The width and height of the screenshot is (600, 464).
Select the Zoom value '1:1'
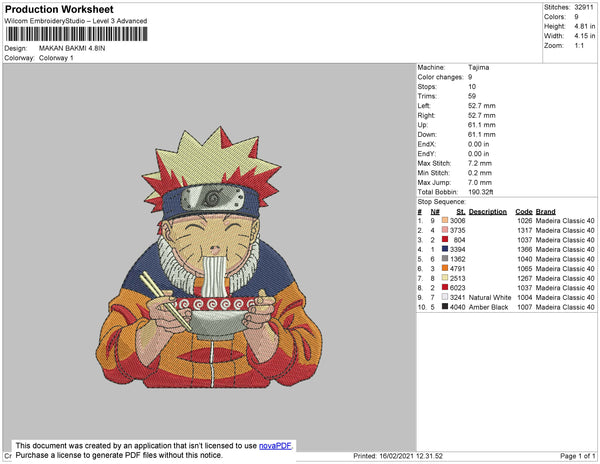[x=579, y=46]
